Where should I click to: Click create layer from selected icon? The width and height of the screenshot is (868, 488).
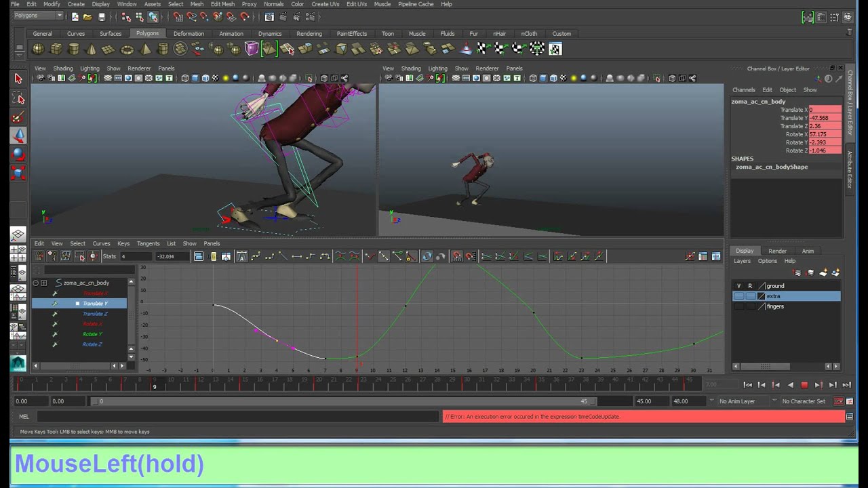[835, 272]
